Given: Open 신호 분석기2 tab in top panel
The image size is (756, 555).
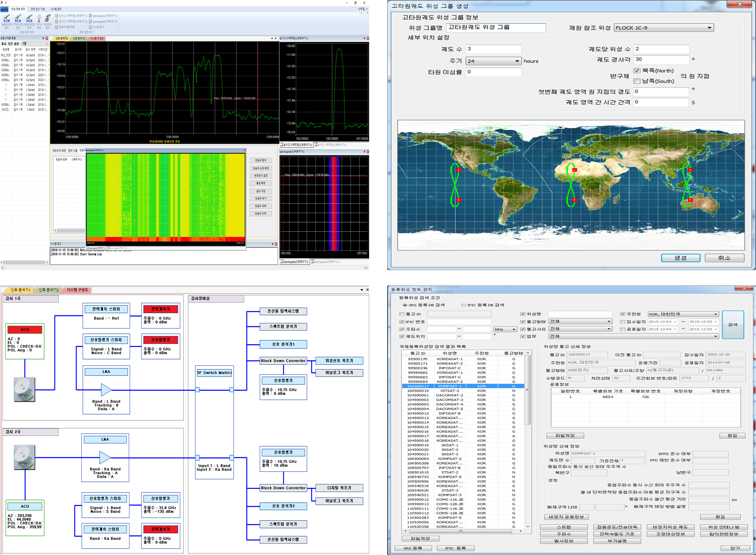Looking at the screenshot, I should (x=79, y=38).
